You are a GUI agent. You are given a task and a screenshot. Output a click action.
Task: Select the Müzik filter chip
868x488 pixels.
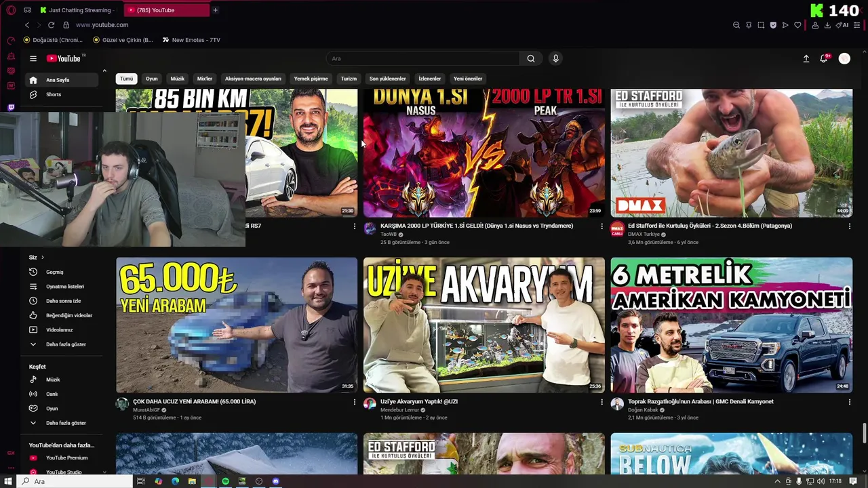(178, 79)
